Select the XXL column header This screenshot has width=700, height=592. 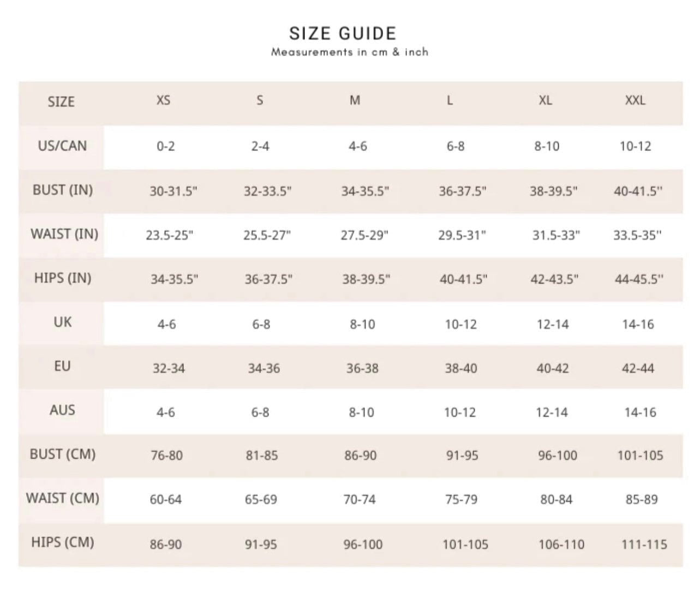tap(635, 100)
